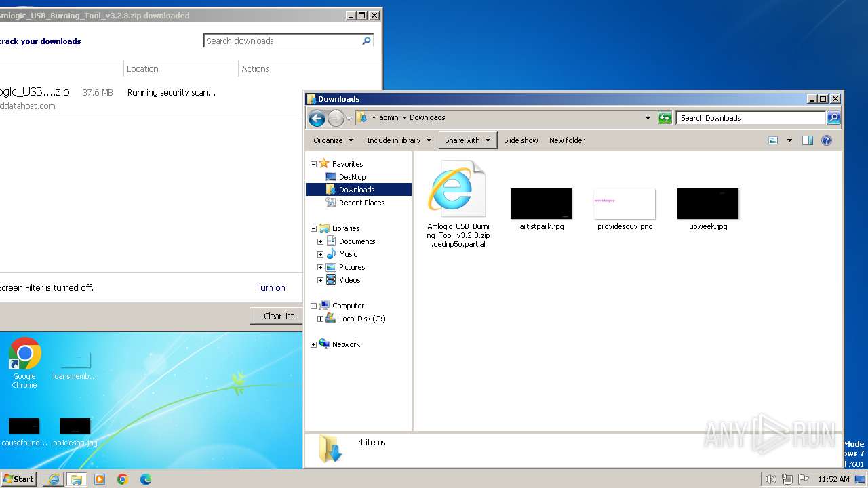This screenshot has width=868, height=488.
Task: Click the folder icon in address bar
Action: (362, 117)
